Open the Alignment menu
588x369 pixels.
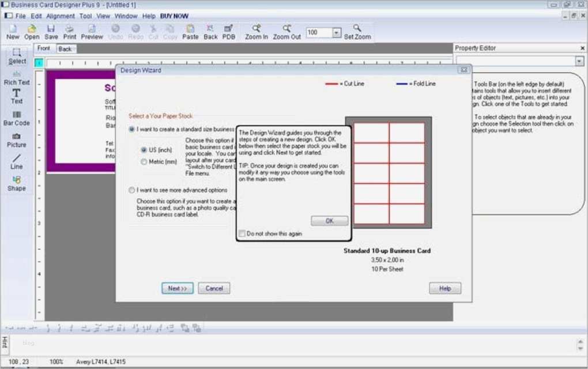pyautogui.click(x=61, y=16)
